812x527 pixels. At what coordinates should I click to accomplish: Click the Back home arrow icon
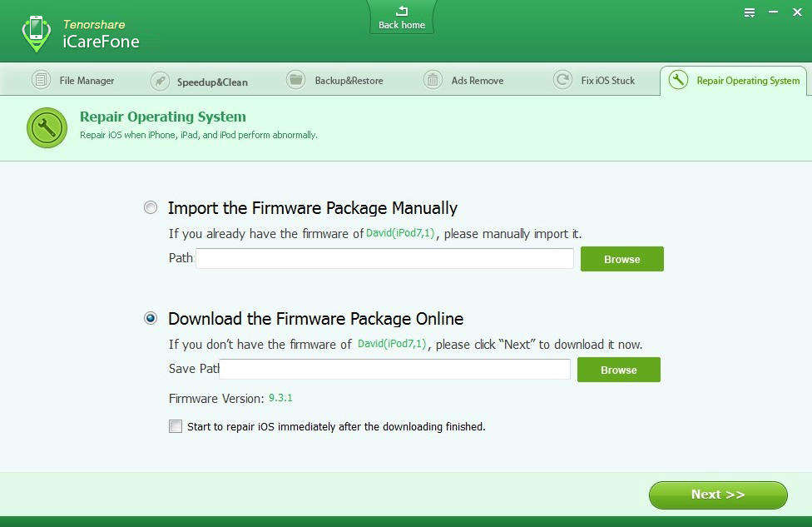click(402, 11)
